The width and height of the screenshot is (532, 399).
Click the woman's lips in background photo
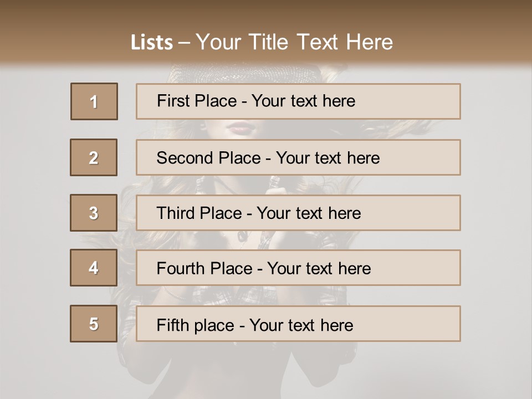click(241, 128)
